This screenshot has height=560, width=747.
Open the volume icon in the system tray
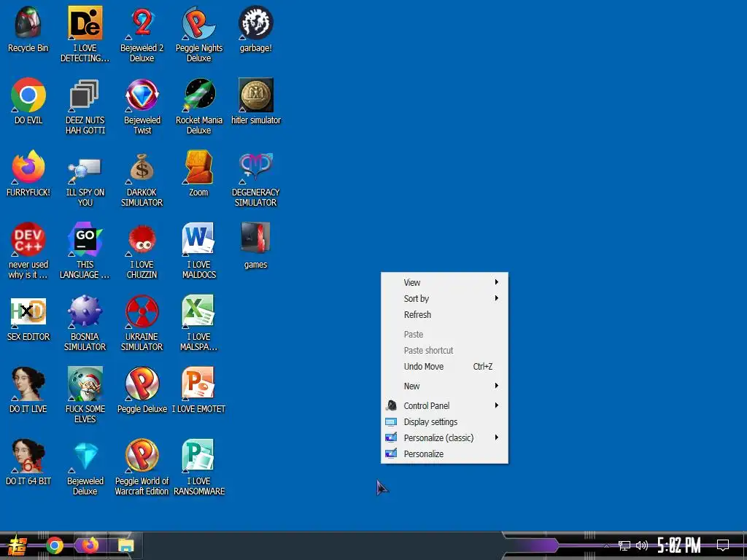pyautogui.click(x=642, y=545)
